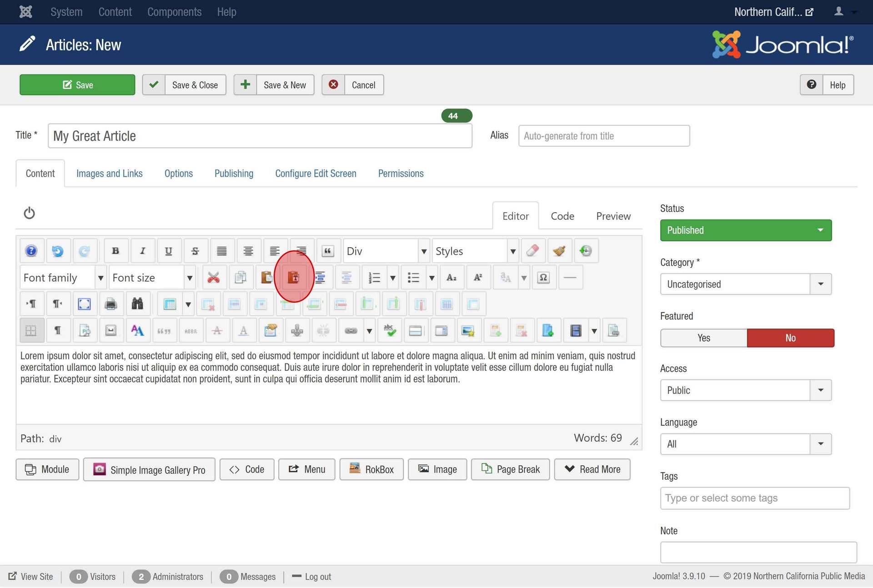Click the anchor icon

point(297,331)
